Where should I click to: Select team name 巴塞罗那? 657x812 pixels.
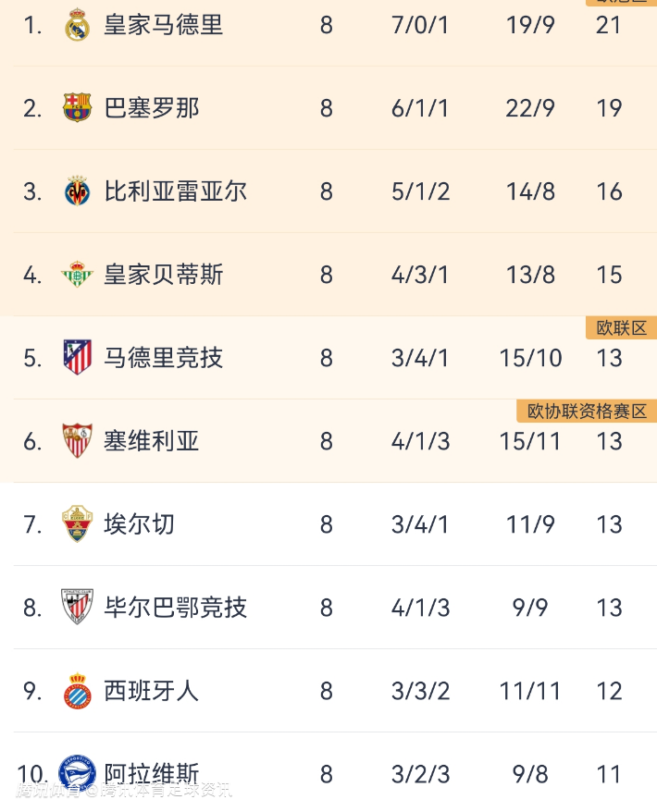[151, 108]
